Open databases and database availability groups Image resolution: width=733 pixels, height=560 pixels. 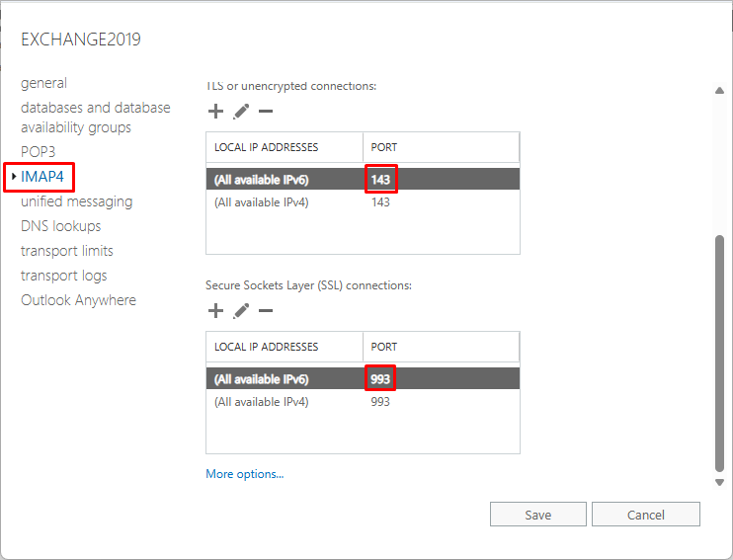coord(96,118)
